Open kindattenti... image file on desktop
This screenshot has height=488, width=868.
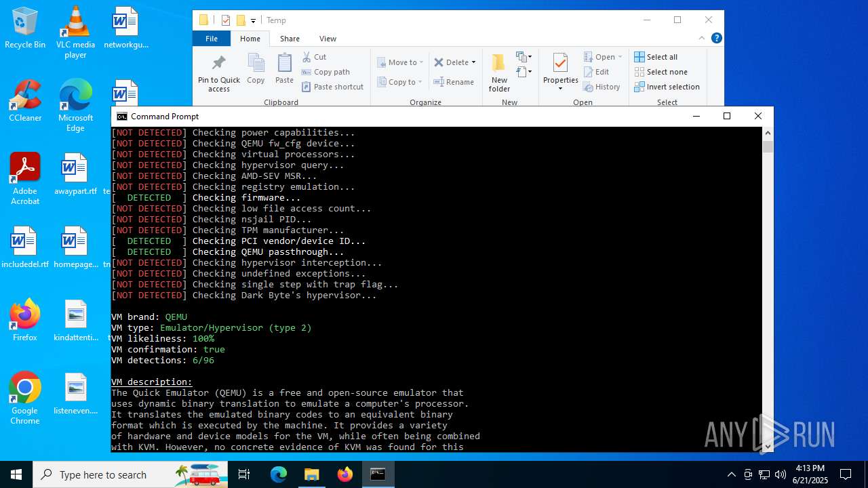tap(75, 321)
